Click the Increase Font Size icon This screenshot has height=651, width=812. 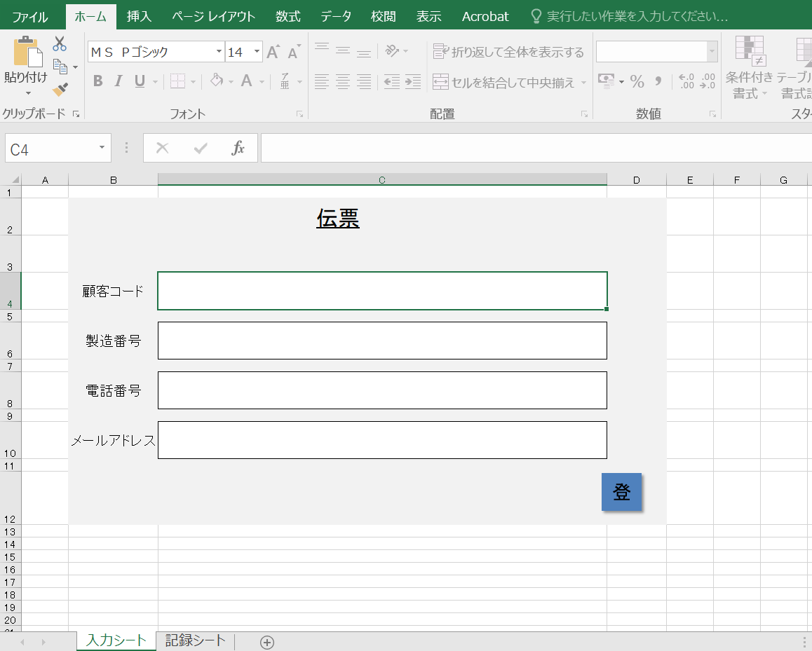[273, 52]
